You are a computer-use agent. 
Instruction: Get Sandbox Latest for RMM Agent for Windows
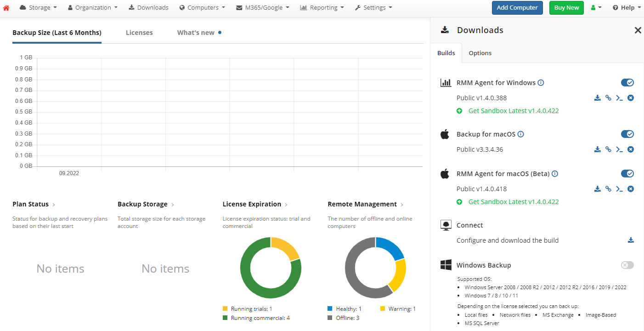pyautogui.click(x=514, y=111)
